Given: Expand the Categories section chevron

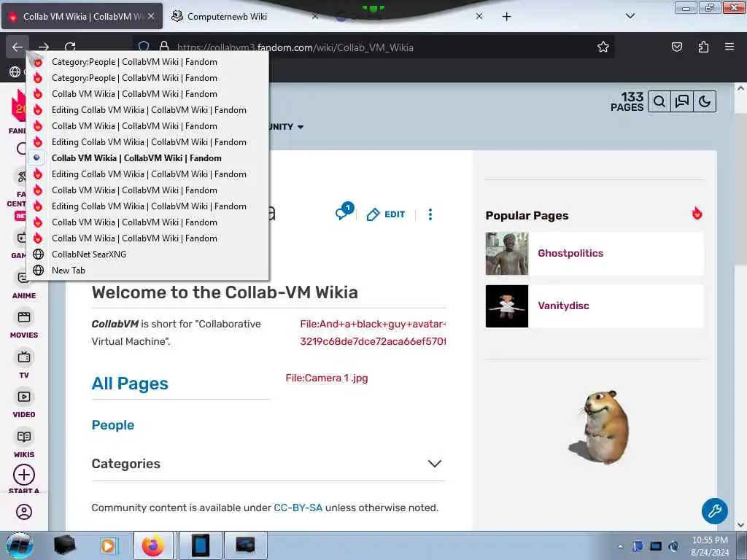Looking at the screenshot, I should tap(435, 463).
